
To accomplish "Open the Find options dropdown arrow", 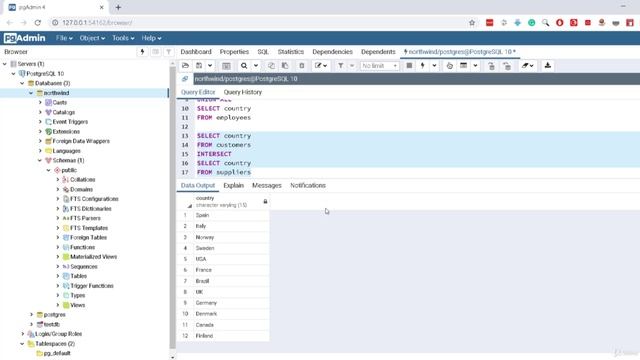I will point(256,66).
